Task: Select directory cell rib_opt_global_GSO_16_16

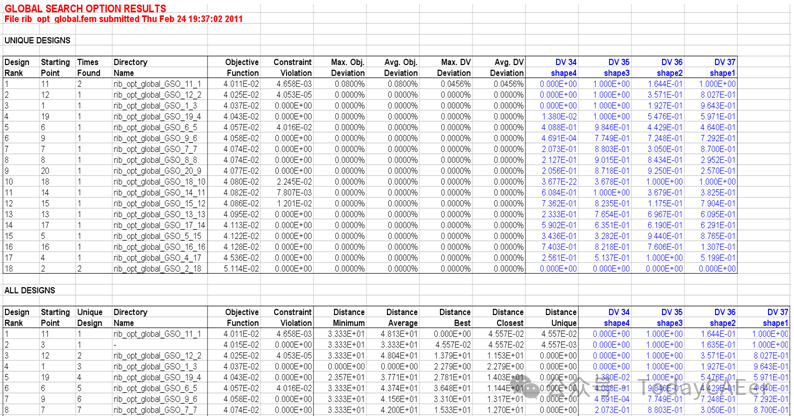Action: (159, 247)
